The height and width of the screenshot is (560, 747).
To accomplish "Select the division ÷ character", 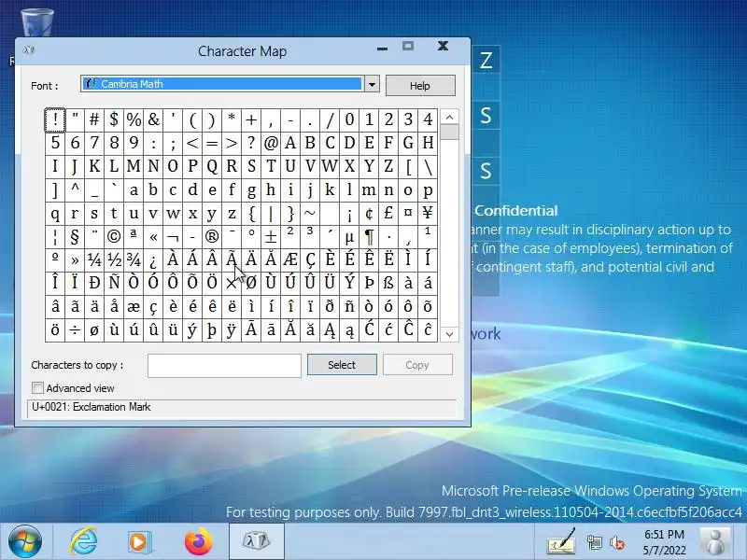I will tap(75, 330).
